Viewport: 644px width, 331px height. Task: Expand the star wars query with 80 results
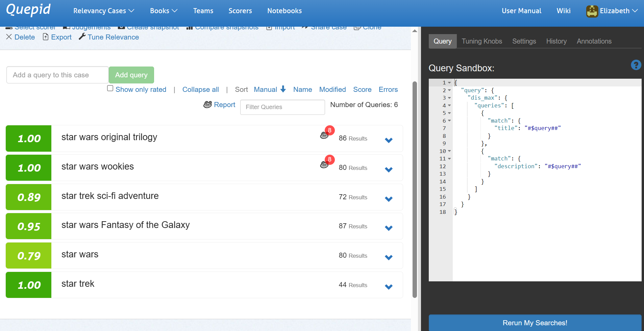pos(389,257)
